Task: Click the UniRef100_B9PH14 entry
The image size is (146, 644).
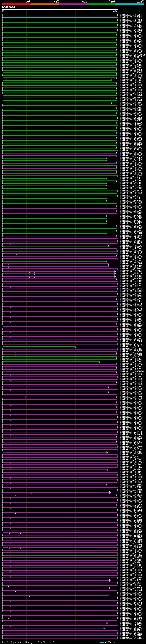Action: pyautogui.click(x=131, y=273)
